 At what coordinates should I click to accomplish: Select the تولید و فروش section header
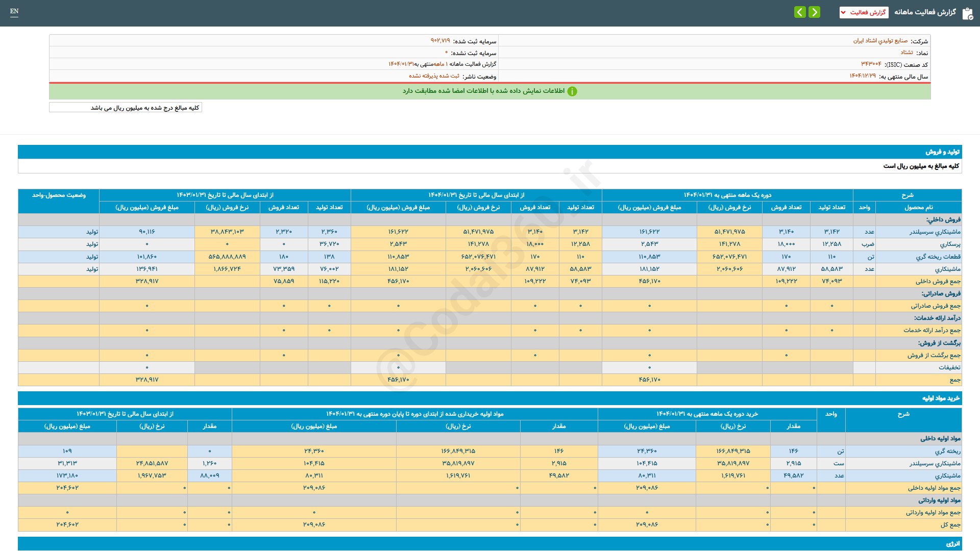click(x=942, y=152)
